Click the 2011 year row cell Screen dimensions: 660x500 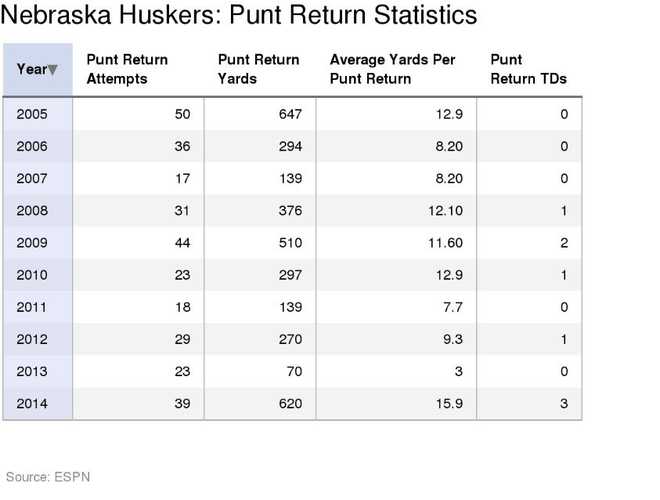coord(31,306)
